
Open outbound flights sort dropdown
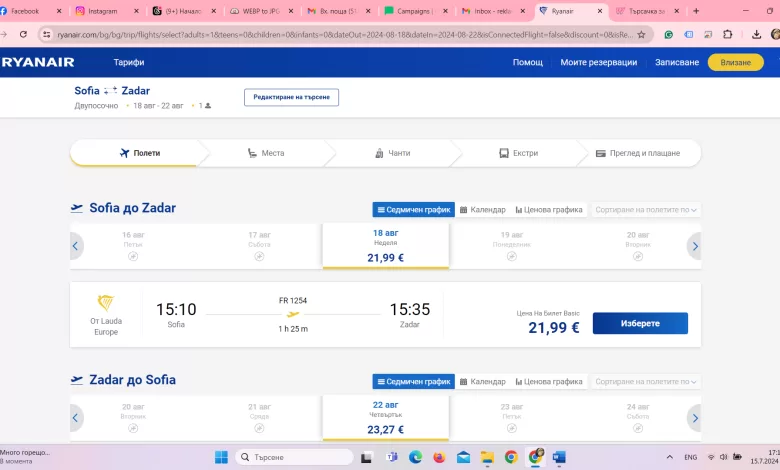646,209
